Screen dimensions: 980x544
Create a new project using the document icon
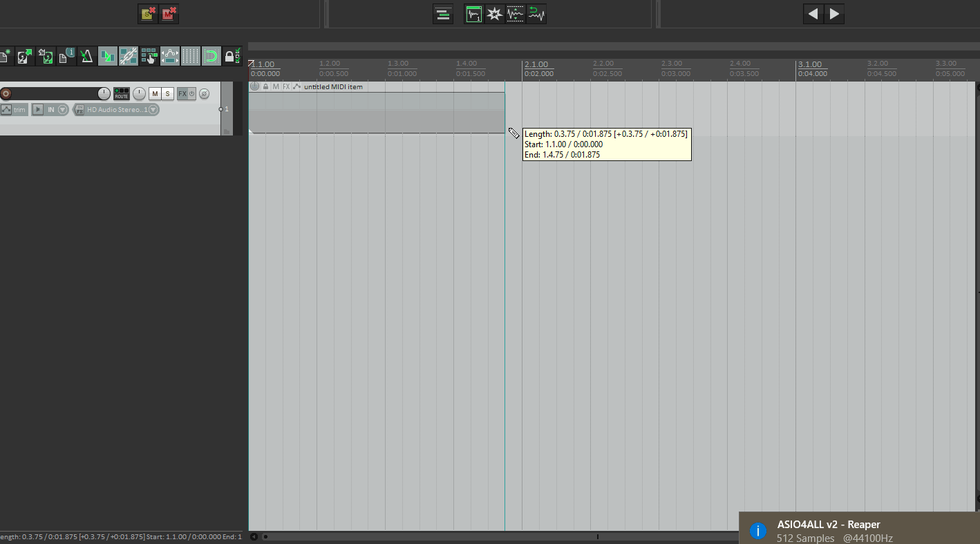(x=6, y=56)
